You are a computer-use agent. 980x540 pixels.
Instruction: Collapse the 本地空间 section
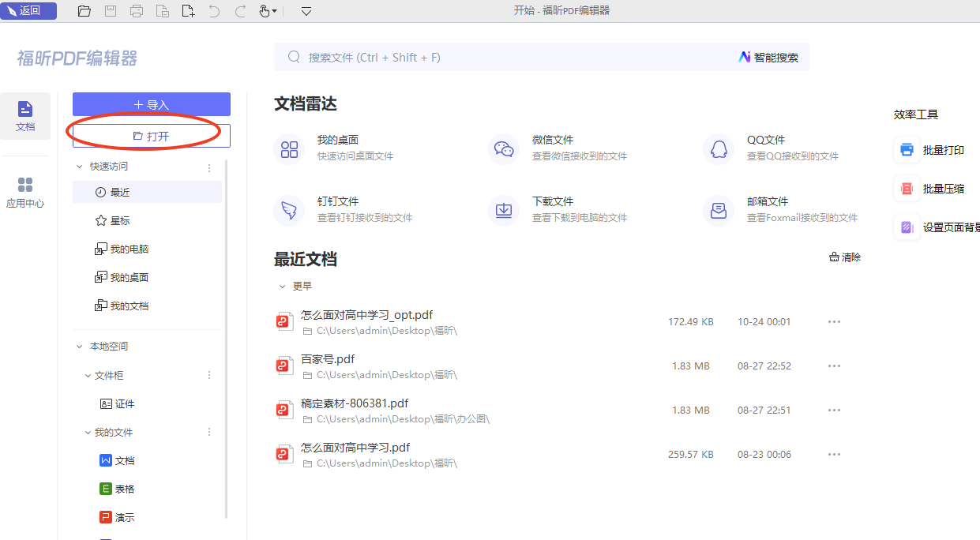[x=79, y=347]
